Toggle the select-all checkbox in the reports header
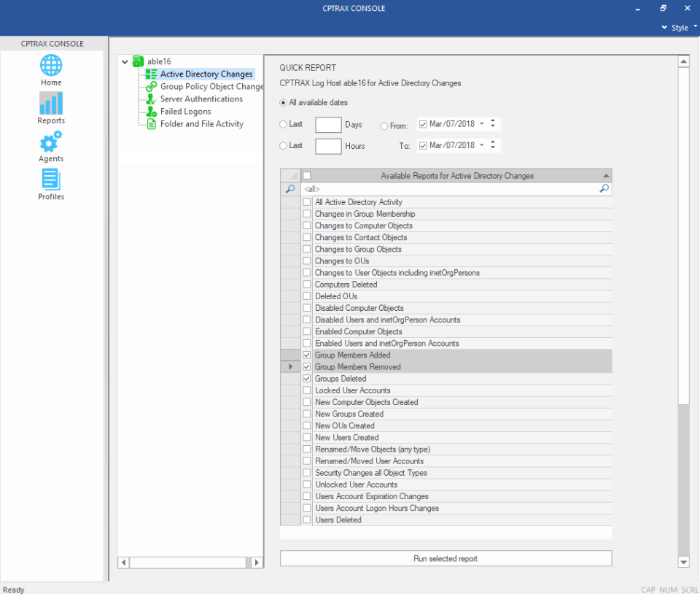The width and height of the screenshot is (700, 594). coord(306,175)
